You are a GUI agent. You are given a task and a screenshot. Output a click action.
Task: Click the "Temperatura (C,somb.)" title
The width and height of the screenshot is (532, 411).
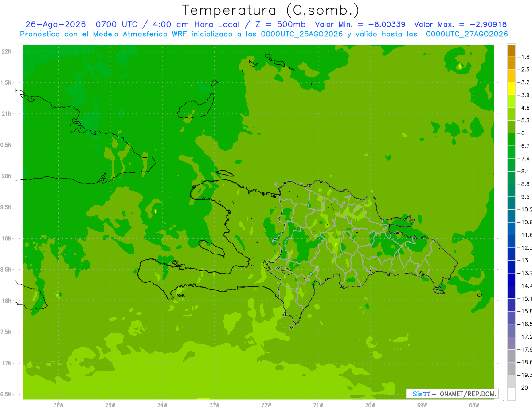point(271,10)
